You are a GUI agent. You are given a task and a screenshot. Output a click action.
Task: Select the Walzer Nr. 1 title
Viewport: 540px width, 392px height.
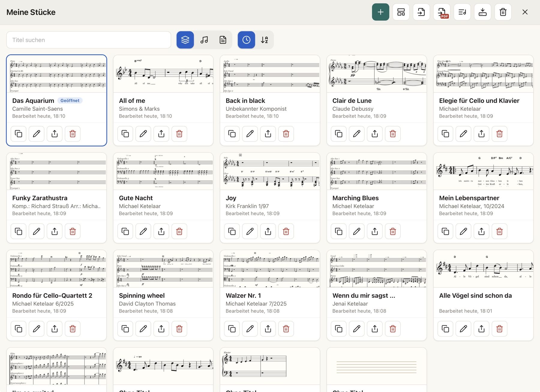pos(243,295)
